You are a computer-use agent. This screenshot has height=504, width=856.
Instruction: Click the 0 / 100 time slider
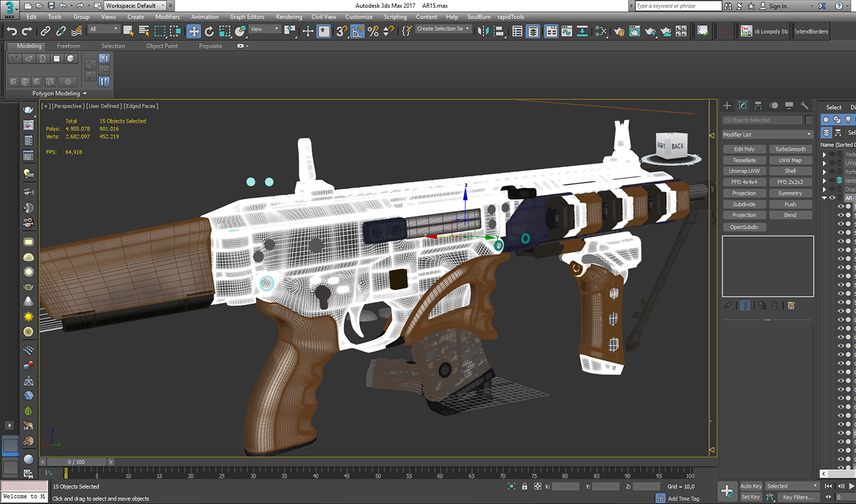76,462
